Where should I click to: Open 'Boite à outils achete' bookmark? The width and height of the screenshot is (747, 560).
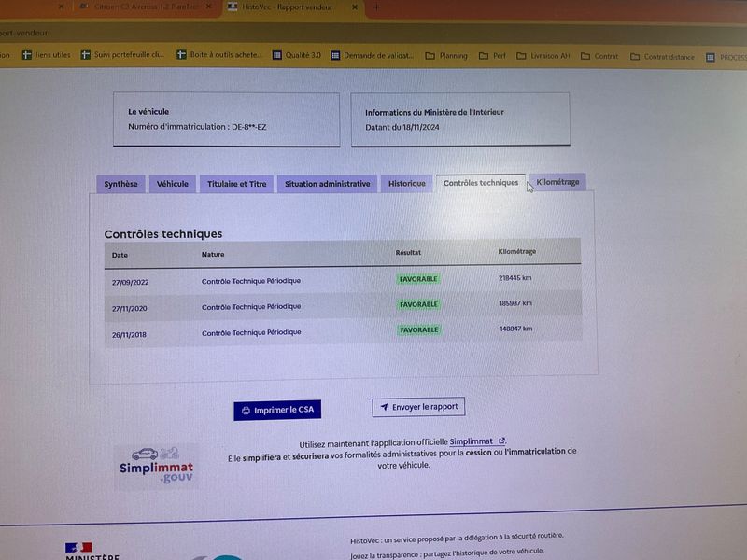[219, 55]
